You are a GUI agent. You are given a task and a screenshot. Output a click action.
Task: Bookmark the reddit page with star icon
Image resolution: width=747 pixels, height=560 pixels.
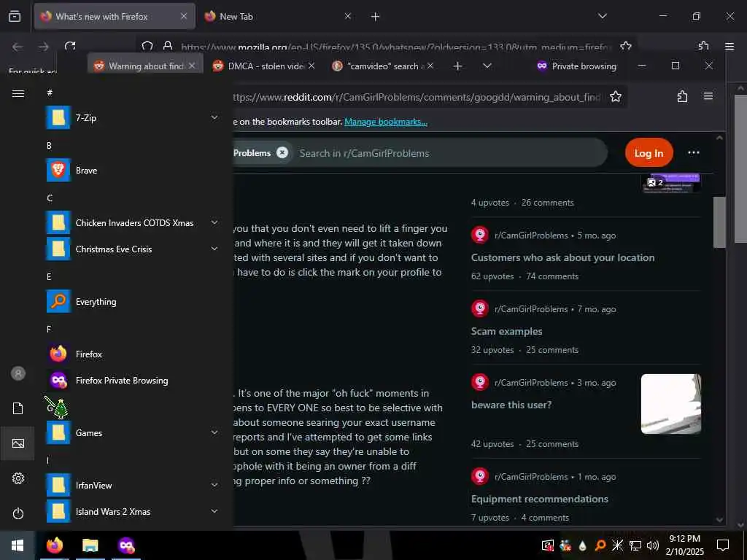(616, 97)
